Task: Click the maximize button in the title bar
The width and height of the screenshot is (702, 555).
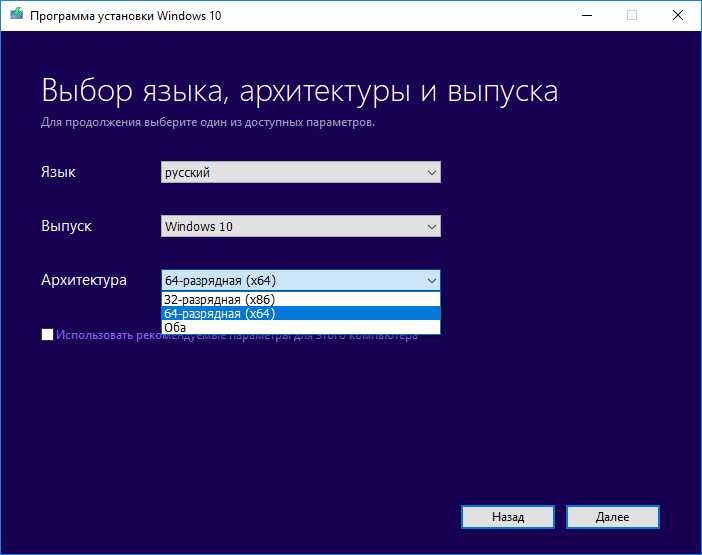Action: tap(631, 15)
